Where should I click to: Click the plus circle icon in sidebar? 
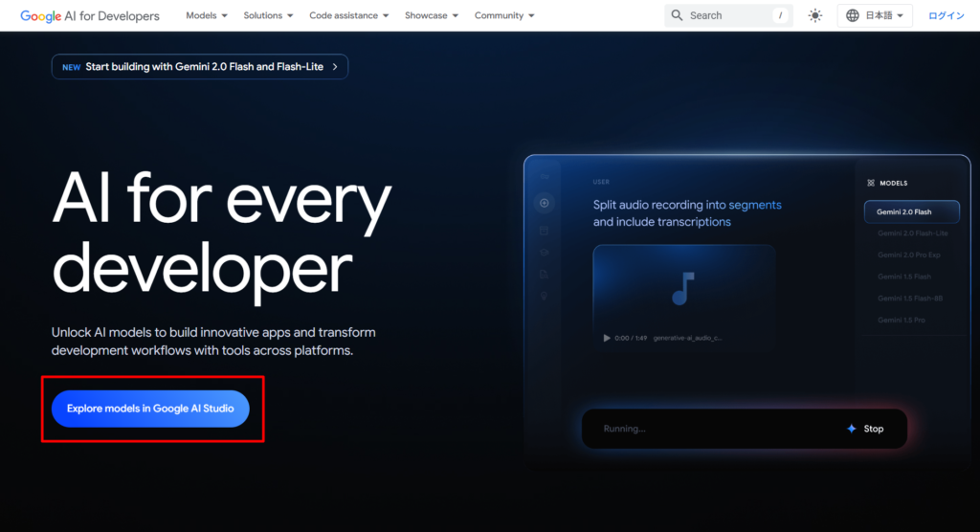545,203
